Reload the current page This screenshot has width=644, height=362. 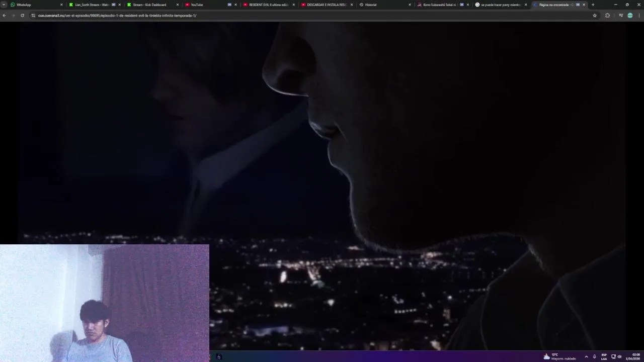click(22, 16)
